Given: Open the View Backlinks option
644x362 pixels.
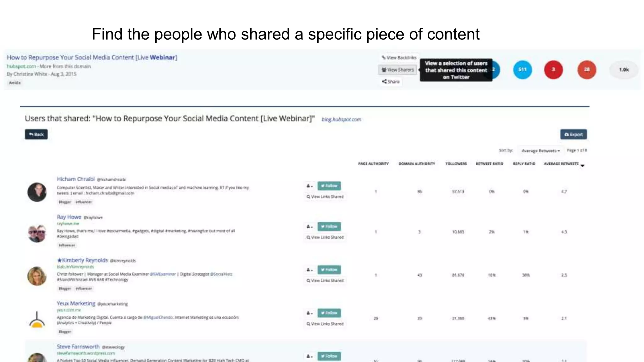Looking at the screenshot, I should (x=399, y=58).
